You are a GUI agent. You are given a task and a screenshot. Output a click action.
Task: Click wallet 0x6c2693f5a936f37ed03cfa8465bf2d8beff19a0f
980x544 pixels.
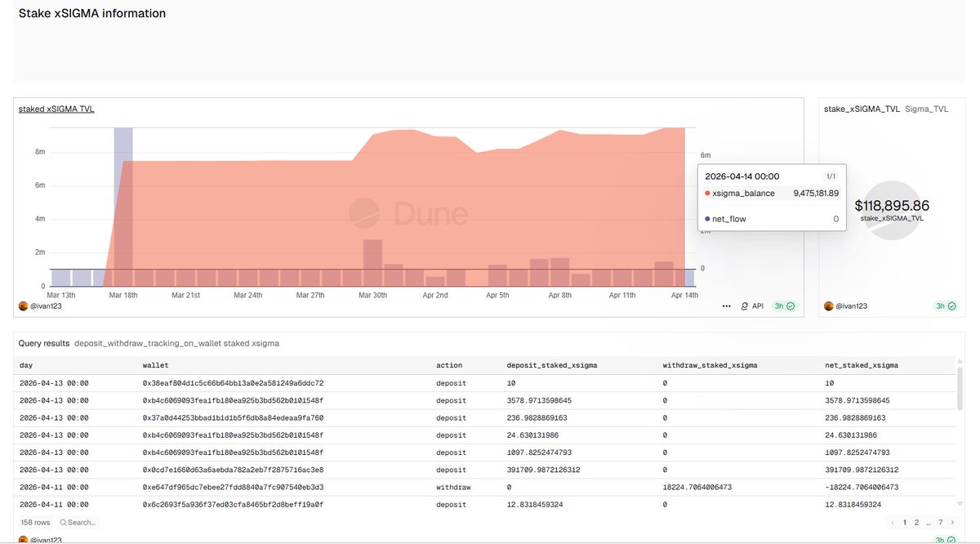(234, 505)
